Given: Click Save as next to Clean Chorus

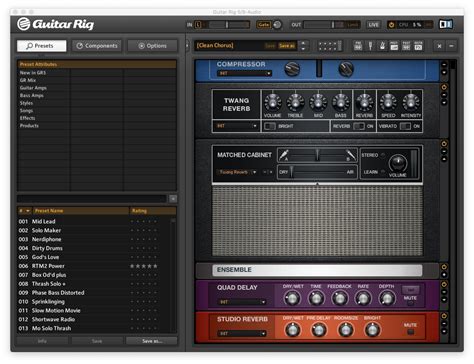Looking at the screenshot, I should [286, 46].
